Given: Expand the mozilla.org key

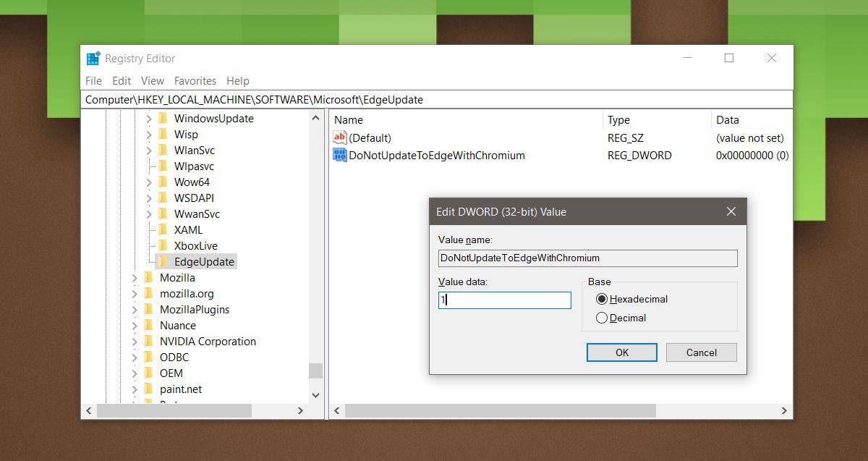Looking at the screenshot, I should tap(135, 293).
